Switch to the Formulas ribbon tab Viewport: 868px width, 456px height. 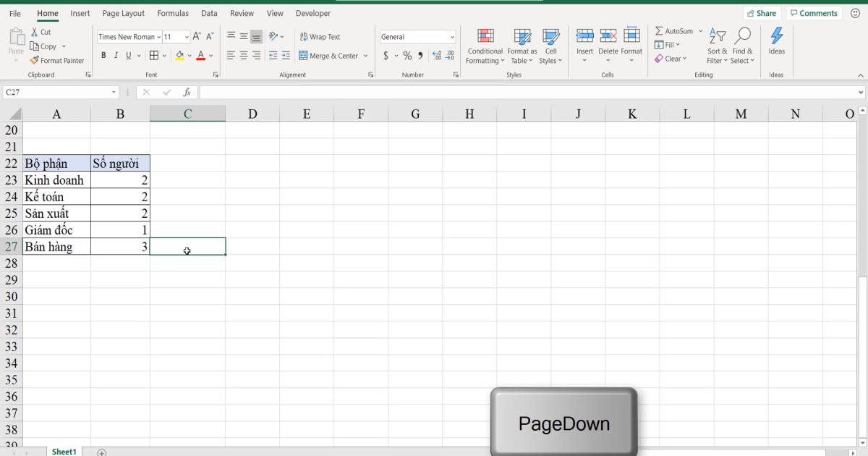[172, 13]
